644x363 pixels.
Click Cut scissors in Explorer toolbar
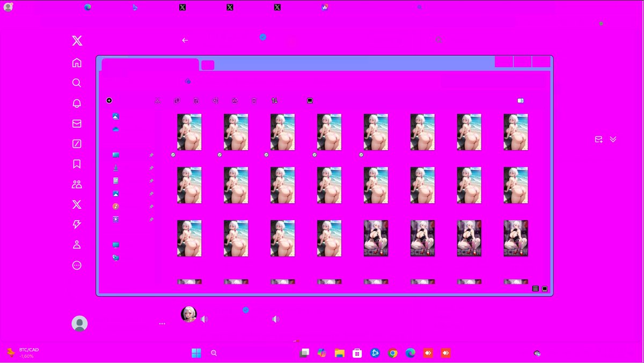coord(157,100)
